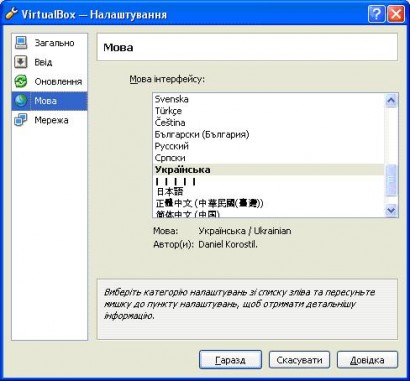Viewport: 410px width, 381px height.
Task: Choose the unrendered block-character language row
Action: click(x=268, y=181)
